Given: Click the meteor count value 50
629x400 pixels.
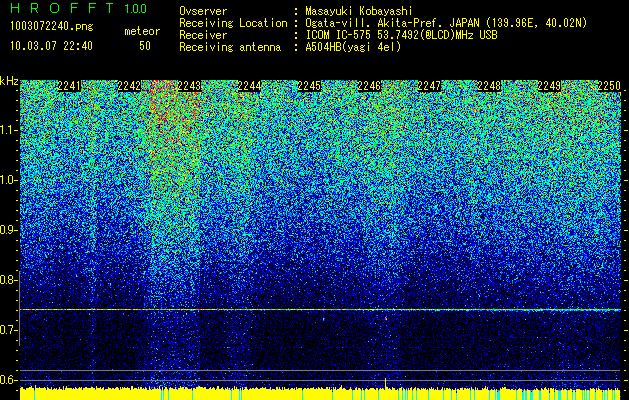Looking at the screenshot, I should tap(145, 46).
